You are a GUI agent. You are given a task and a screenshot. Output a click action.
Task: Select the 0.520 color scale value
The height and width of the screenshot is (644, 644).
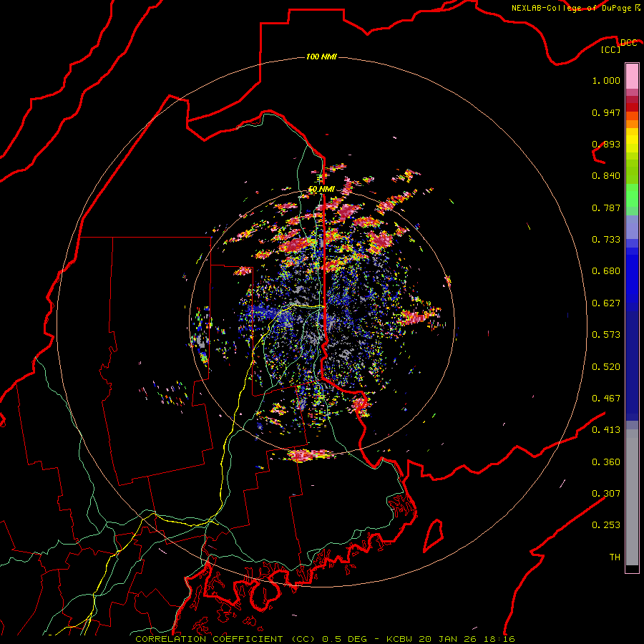point(606,367)
